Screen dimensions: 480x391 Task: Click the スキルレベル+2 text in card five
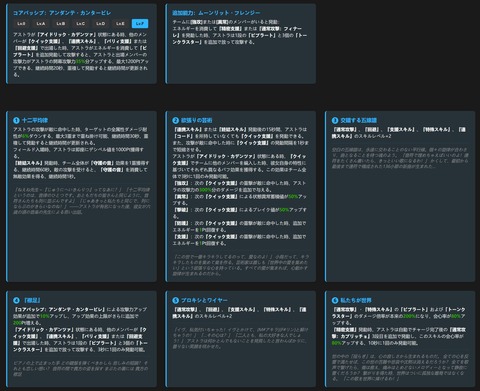click(x=215, y=316)
